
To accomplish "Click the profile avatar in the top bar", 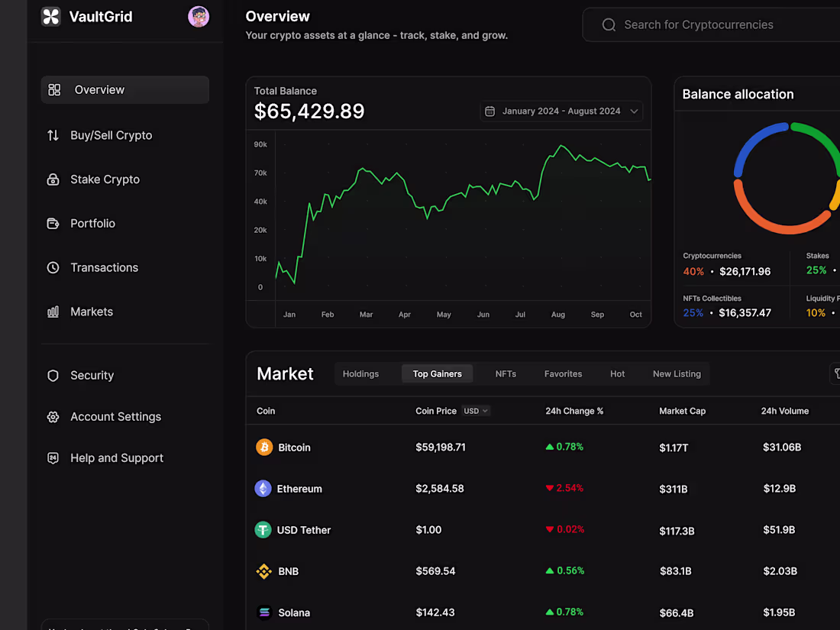I will [199, 16].
